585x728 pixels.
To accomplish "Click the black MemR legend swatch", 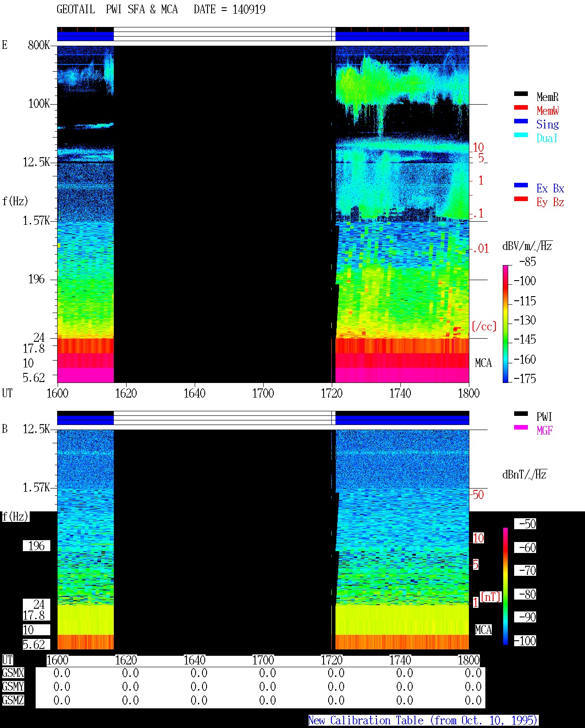I will point(521,94).
